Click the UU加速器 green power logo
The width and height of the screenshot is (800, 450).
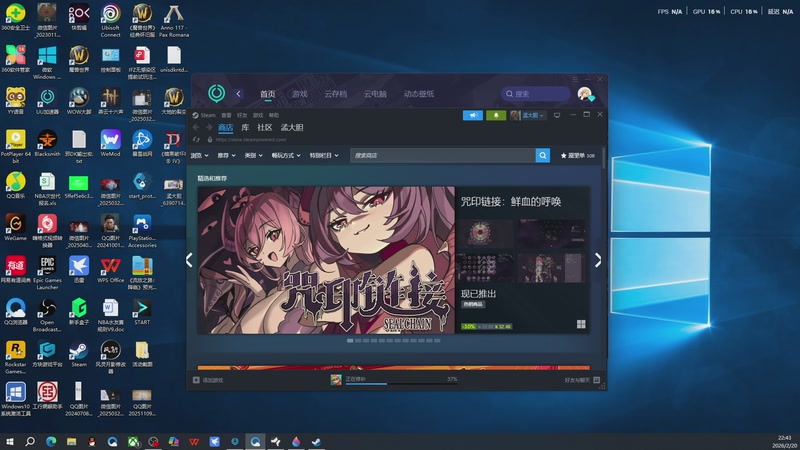point(216,93)
